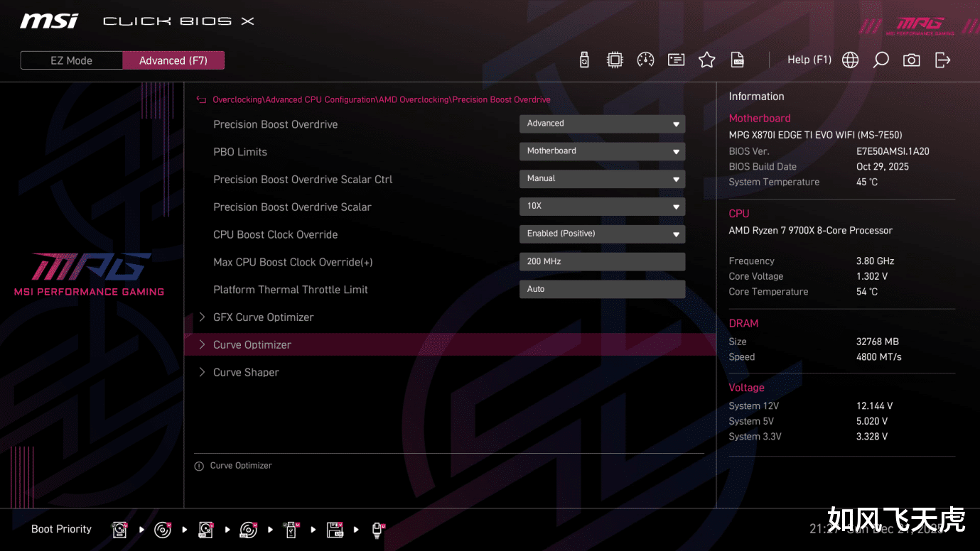Image resolution: width=980 pixels, height=551 pixels.
Task: Select the optical disc boot device
Action: tap(163, 530)
